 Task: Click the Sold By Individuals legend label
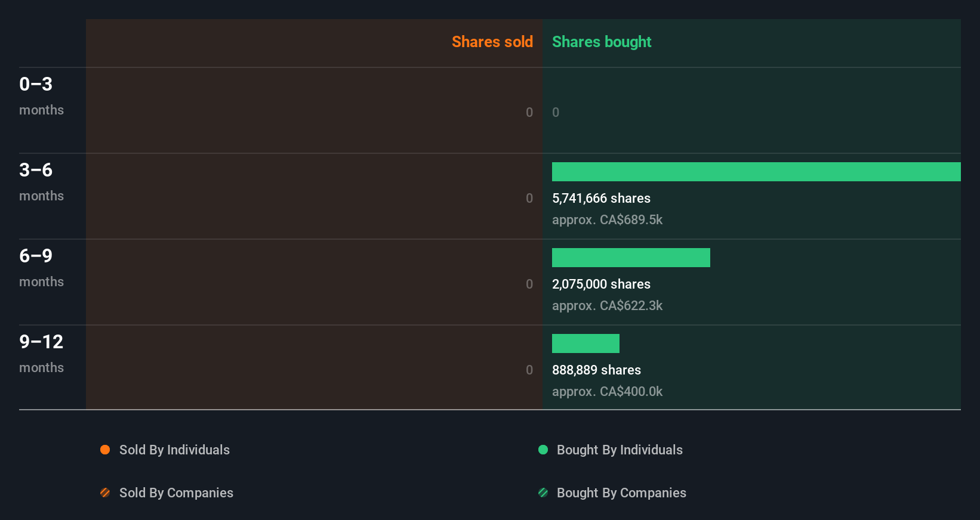coord(174,450)
